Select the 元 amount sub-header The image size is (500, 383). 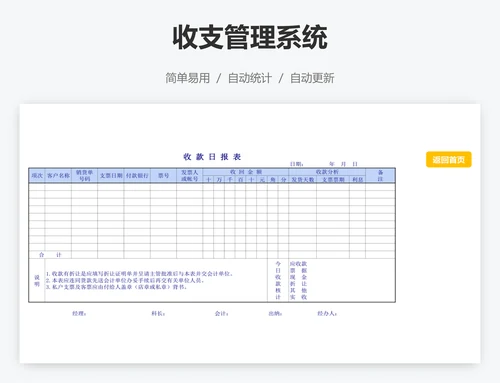click(262, 180)
